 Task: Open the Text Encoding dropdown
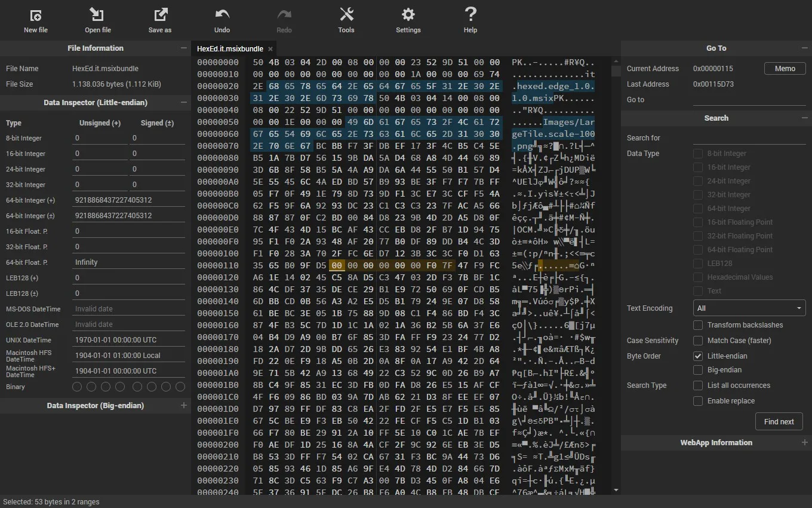click(749, 308)
